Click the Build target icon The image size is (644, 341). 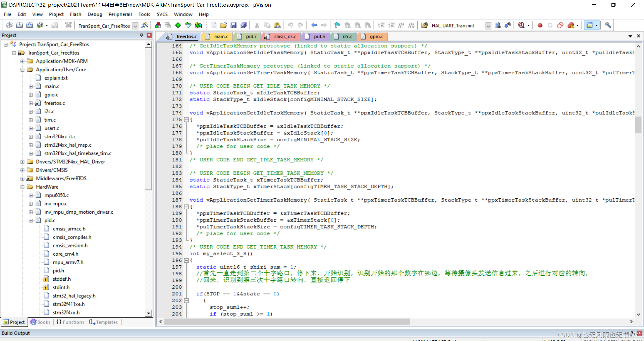pos(19,25)
